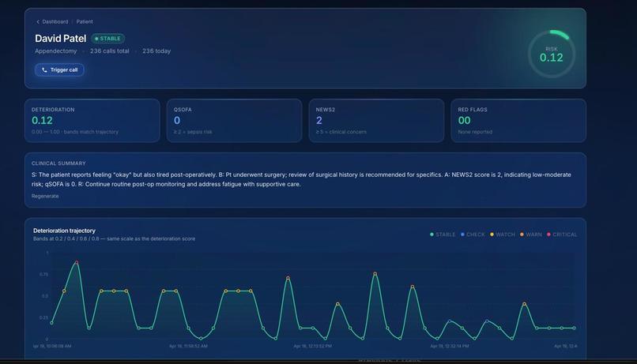Click the Red flags value 00

[465, 121]
